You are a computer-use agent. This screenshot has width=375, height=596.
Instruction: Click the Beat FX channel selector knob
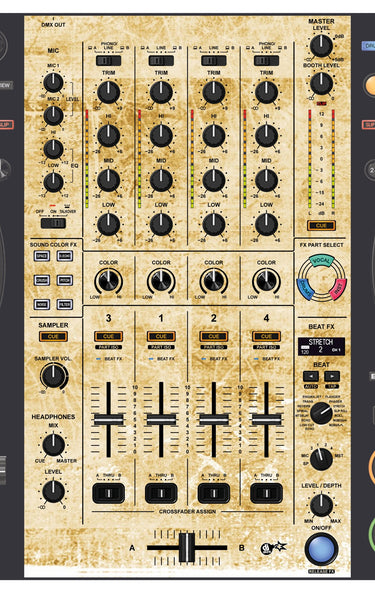[x=321, y=459]
